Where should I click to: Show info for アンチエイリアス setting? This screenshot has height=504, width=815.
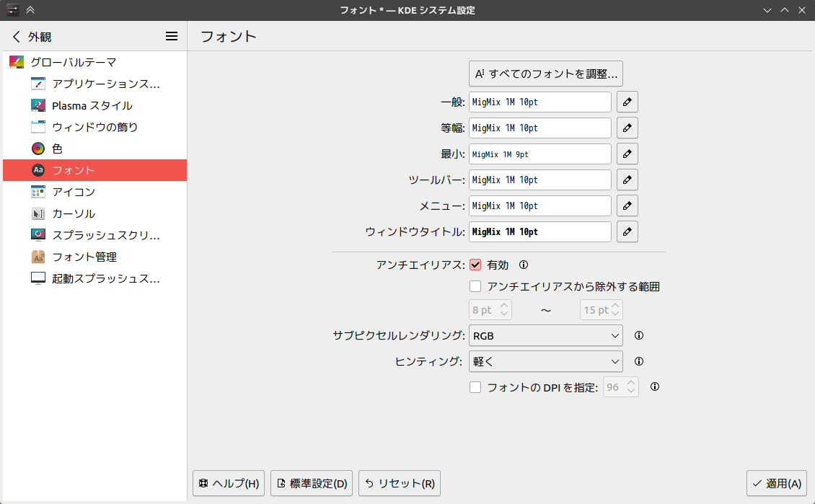point(524,265)
